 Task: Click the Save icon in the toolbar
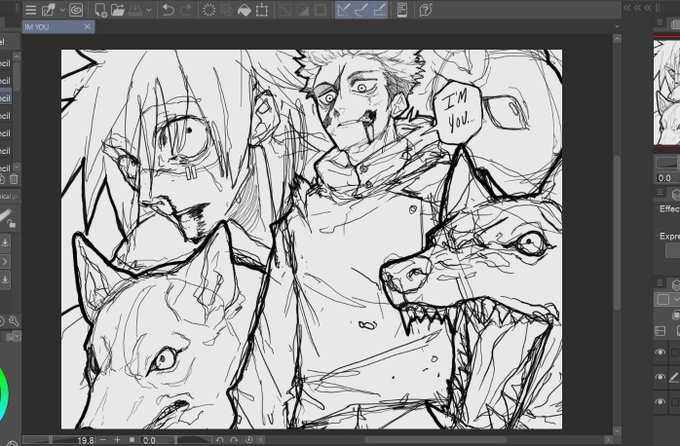135,10
